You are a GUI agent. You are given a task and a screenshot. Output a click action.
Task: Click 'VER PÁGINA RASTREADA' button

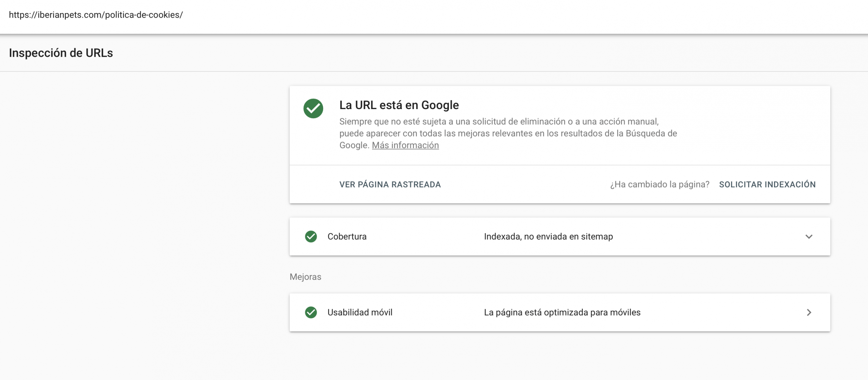390,184
